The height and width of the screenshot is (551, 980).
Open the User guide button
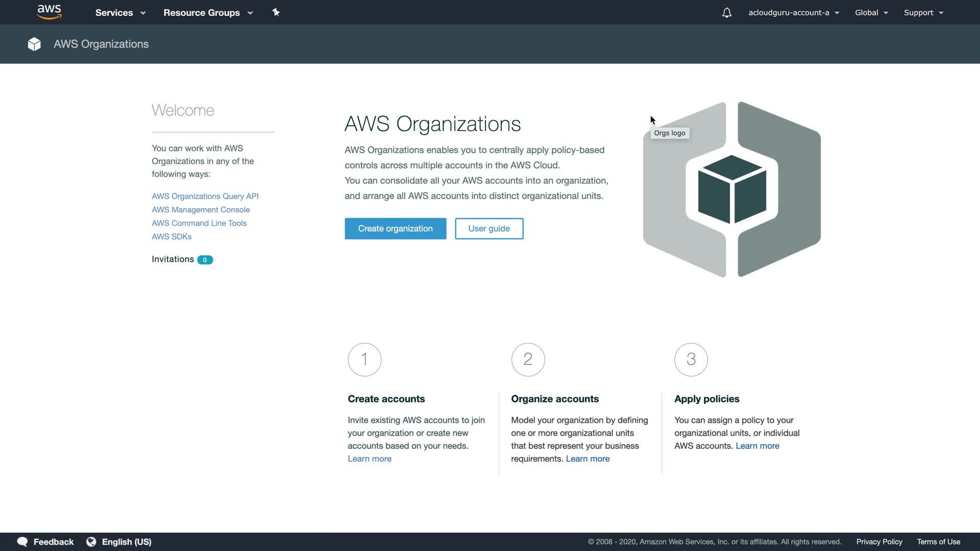point(488,229)
